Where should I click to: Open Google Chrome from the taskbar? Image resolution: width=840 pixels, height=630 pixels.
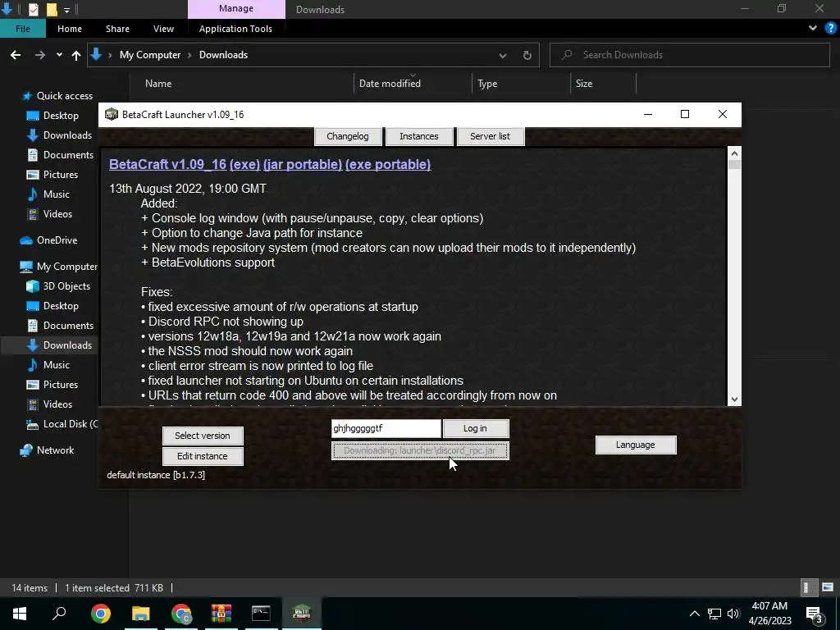100,614
